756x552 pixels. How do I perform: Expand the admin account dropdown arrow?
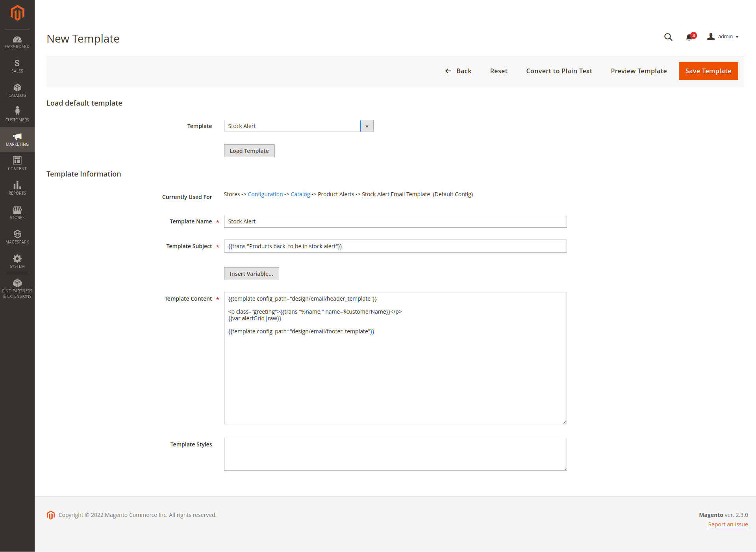(737, 37)
